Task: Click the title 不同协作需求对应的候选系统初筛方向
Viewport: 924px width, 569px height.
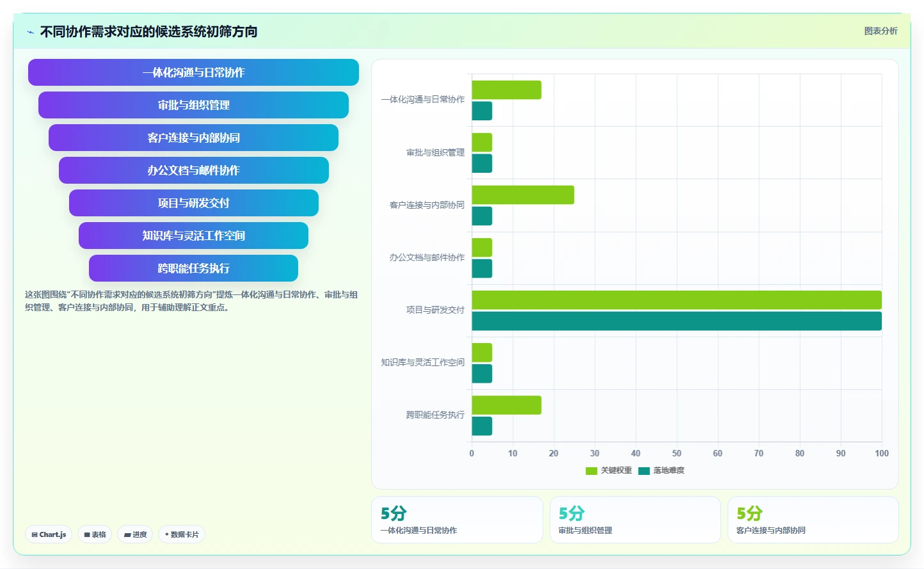Action: [148, 31]
